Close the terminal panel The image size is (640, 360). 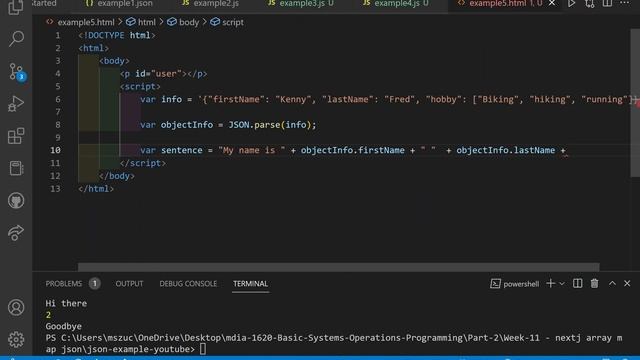pos(627,283)
